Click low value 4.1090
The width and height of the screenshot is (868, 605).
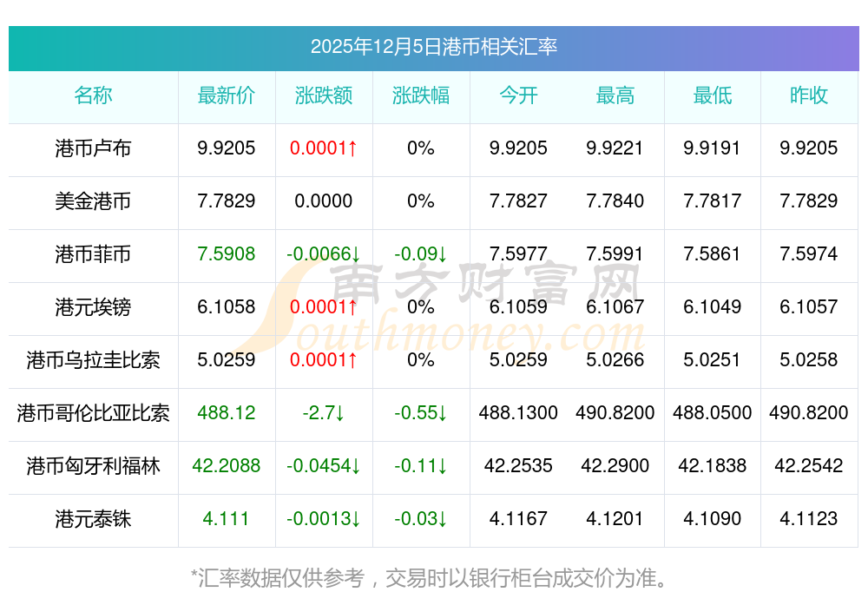click(x=712, y=519)
